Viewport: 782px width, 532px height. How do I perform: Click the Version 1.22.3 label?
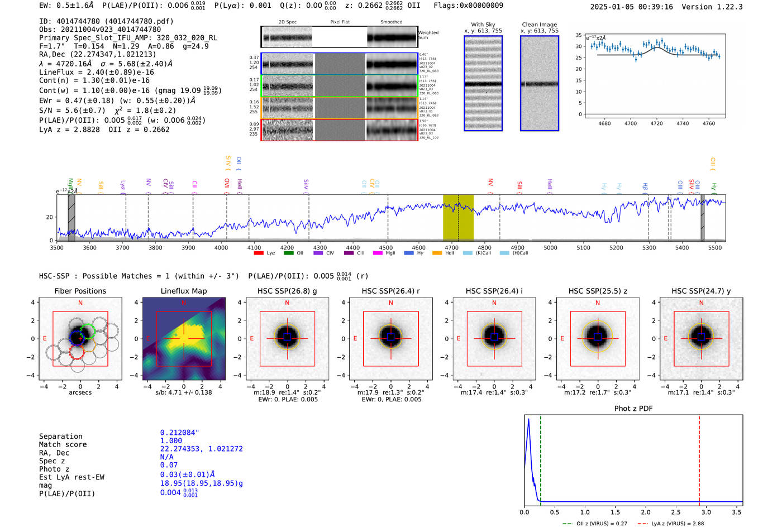[x=712, y=7]
